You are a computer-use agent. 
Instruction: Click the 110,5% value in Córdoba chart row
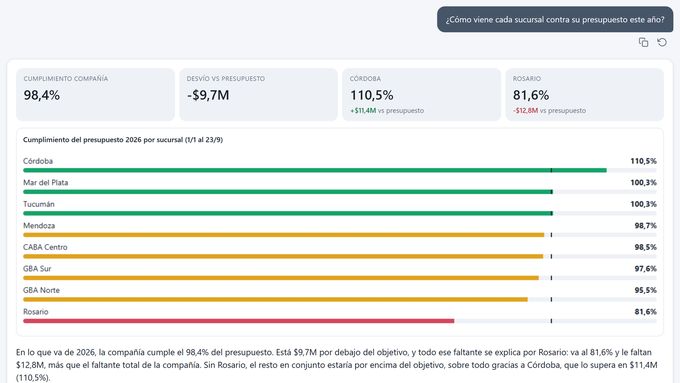click(x=643, y=161)
